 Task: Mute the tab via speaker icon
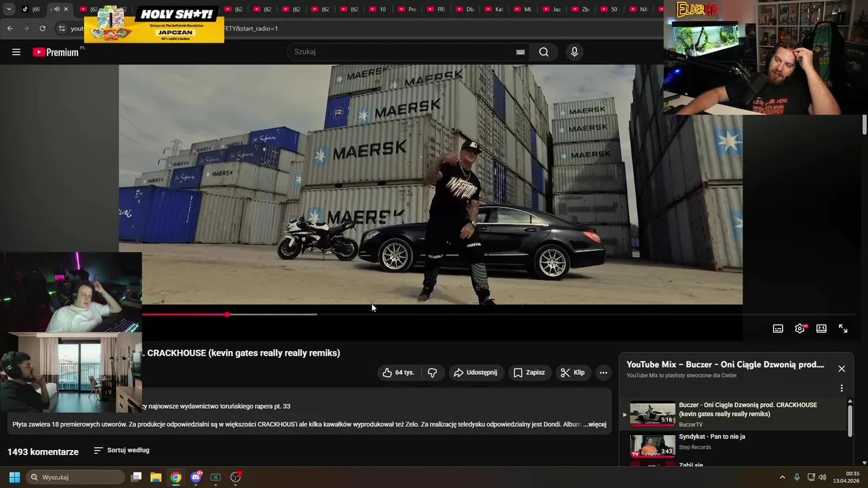pyautogui.click(x=56, y=9)
